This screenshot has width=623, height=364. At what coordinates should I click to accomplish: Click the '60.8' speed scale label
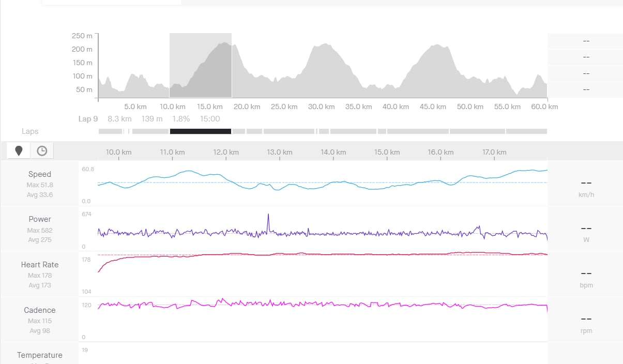(88, 169)
